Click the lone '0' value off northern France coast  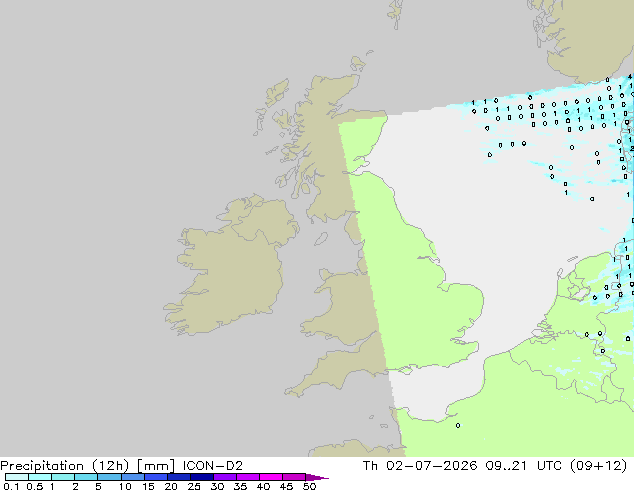click(458, 425)
